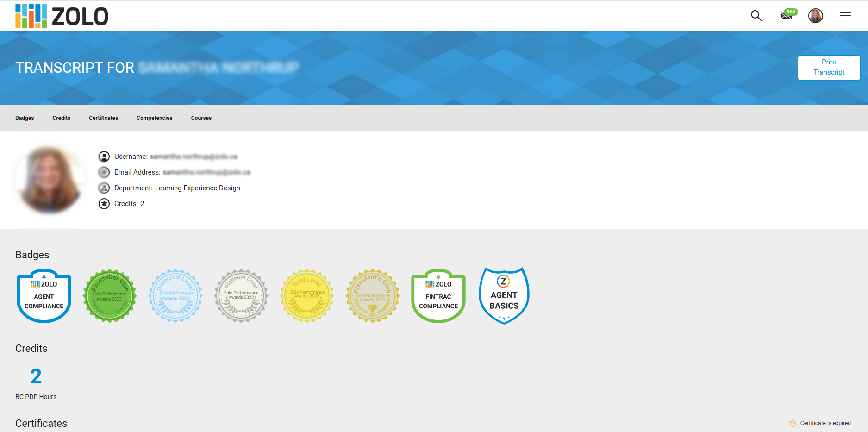Click the Credits section heading
Image resolution: width=868 pixels, height=432 pixels.
31,349
